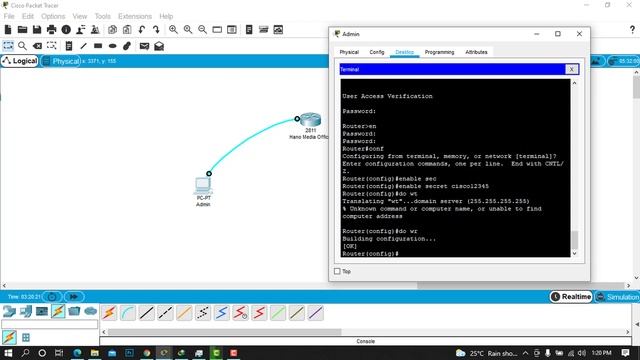This screenshot has height=360, width=640.
Task: Create a new network file
Action: (8, 29)
